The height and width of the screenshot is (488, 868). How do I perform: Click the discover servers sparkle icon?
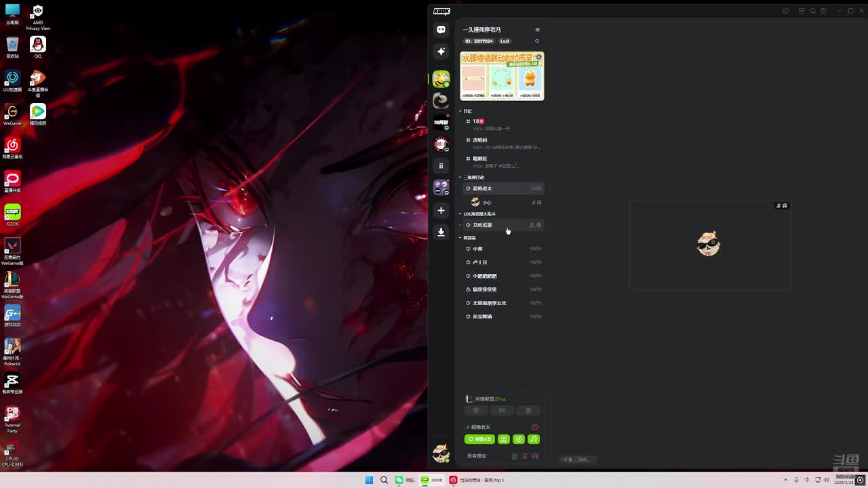click(441, 52)
